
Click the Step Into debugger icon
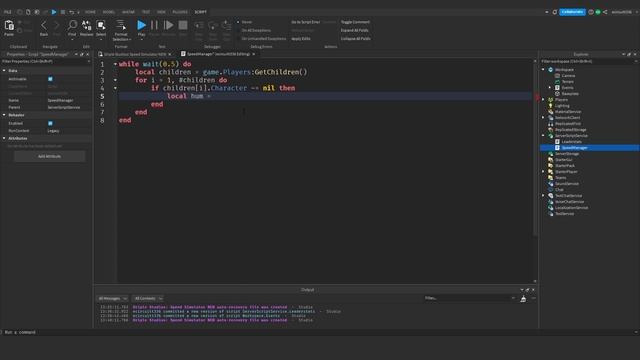(199, 26)
